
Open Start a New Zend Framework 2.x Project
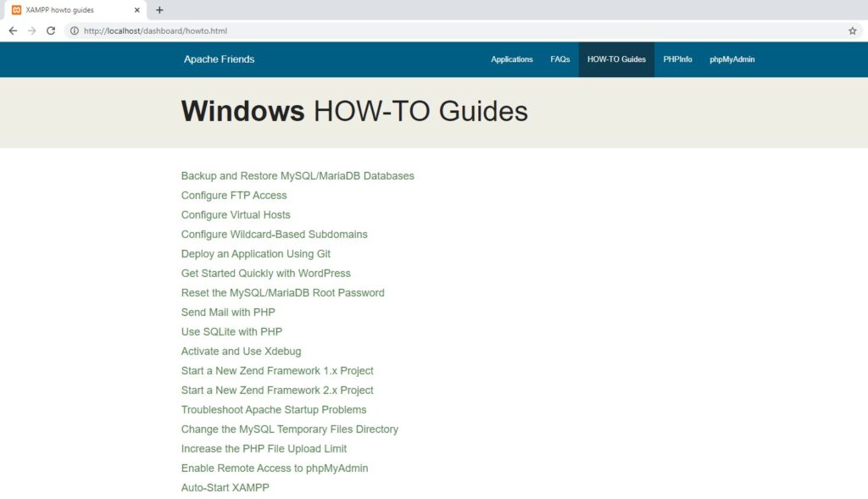[x=277, y=390]
